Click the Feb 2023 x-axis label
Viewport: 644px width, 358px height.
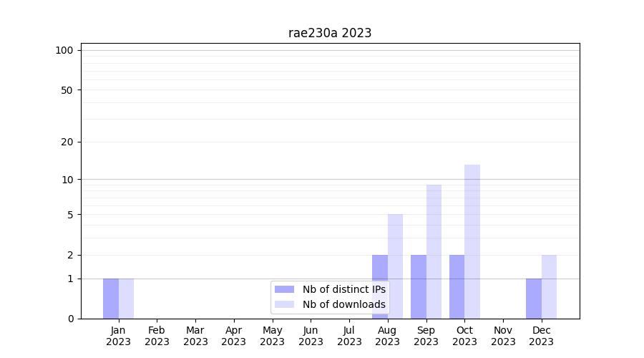coord(157,336)
